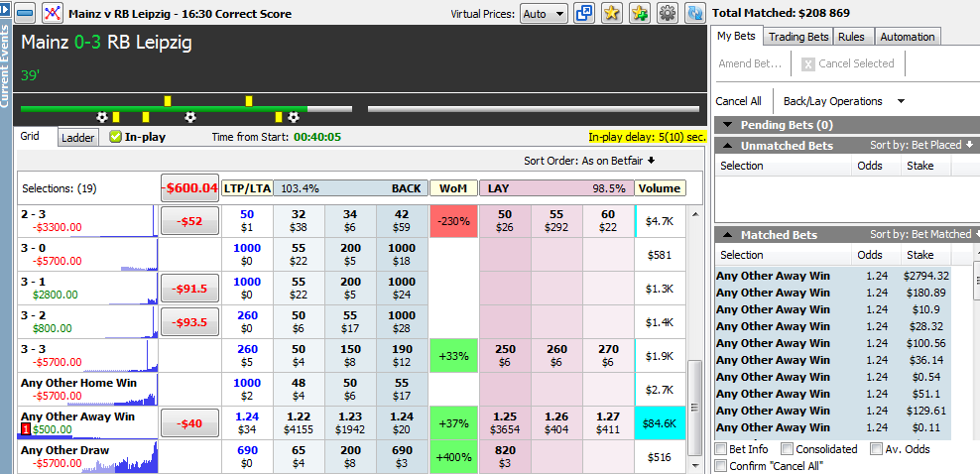The image size is (980, 474).
Task: Click the X icon on Cancel Selected
Action: pos(808,63)
